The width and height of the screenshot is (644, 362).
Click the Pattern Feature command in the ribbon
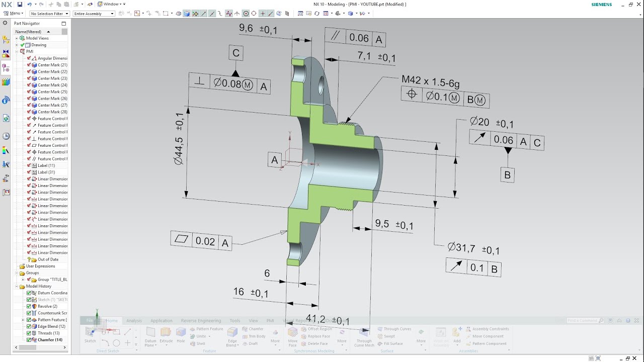click(206, 329)
